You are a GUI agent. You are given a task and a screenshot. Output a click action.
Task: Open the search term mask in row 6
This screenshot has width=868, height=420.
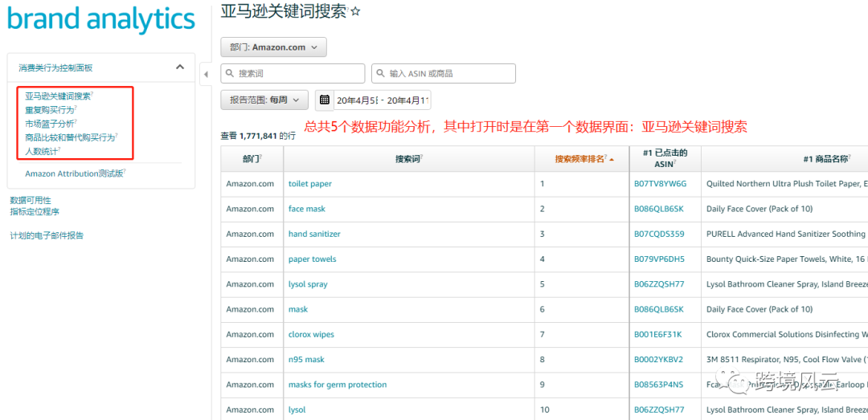coord(298,309)
